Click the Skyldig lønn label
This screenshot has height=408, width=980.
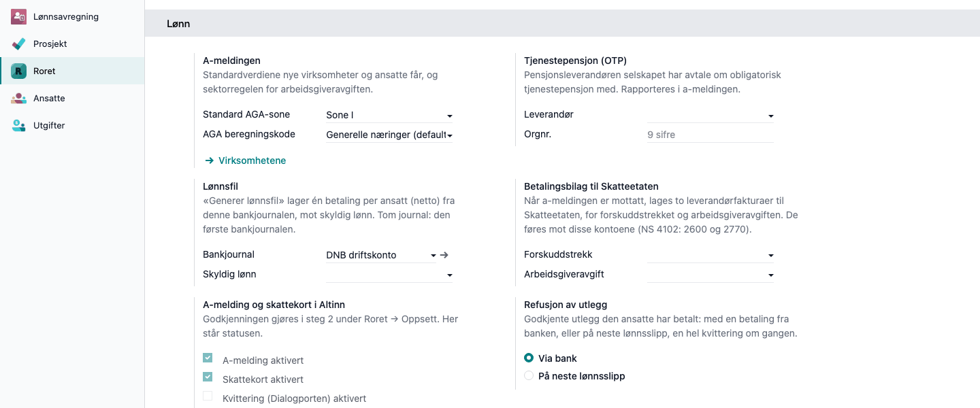click(229, 274)
